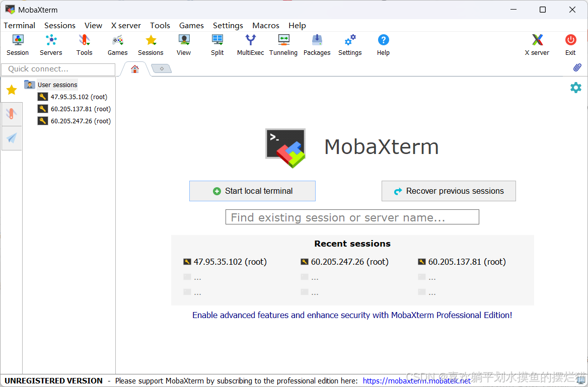Open the Settings menu
Image resolution: width=588 pixels, height=387 pixels.
coord(228,26)
